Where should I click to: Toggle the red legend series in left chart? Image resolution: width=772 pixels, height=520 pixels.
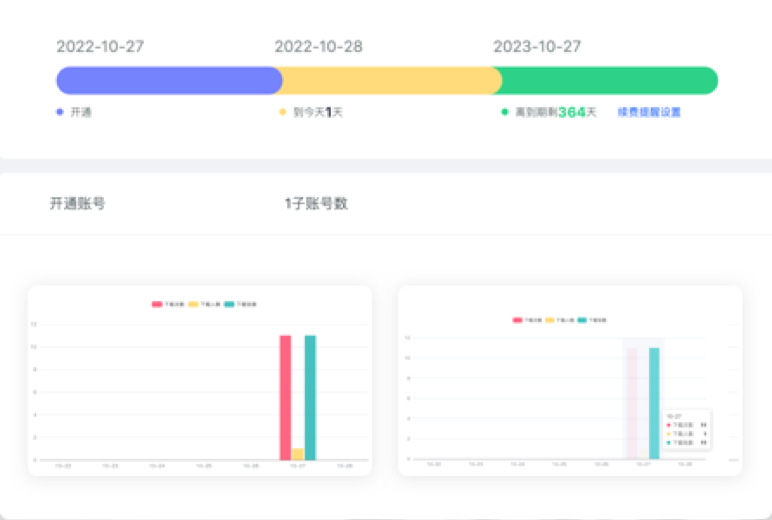[168, 304]
